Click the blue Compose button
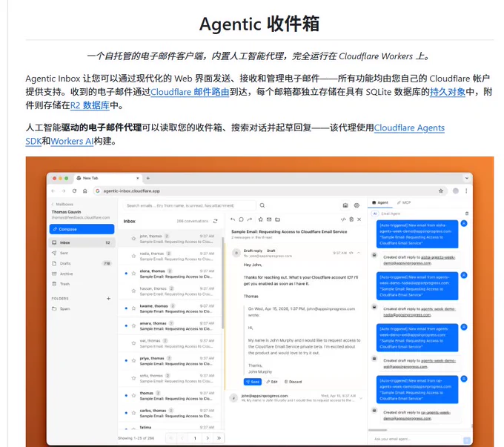Viewport: 504px width, 447px height. pos(82,229)
